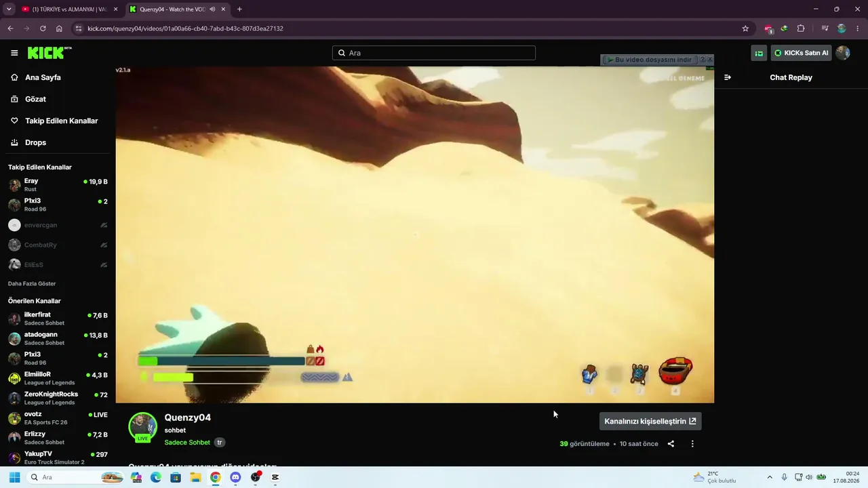Screen dimensions: 868x488
Task: Click the Kanalınızı kişiselleştirin button
Action: click(650, 421)
